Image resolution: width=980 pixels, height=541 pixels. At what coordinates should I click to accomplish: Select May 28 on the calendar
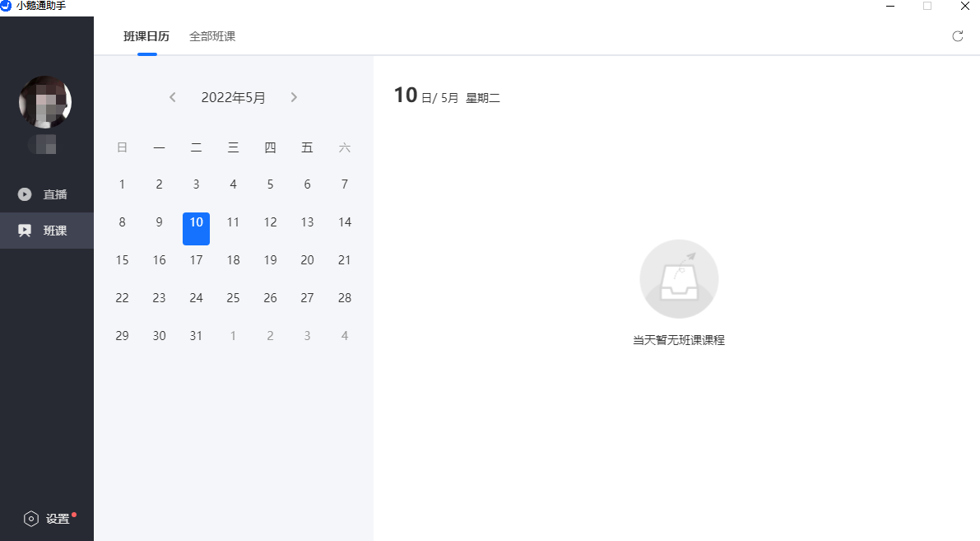click(x=345, y=298)
